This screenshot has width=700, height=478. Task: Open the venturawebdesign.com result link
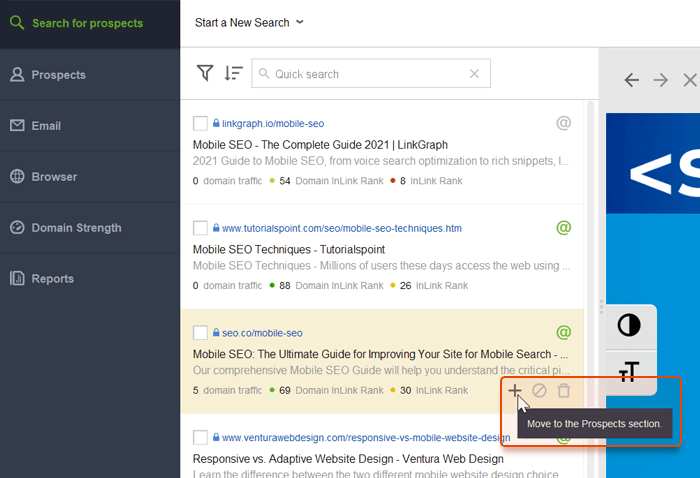[366, 438]
